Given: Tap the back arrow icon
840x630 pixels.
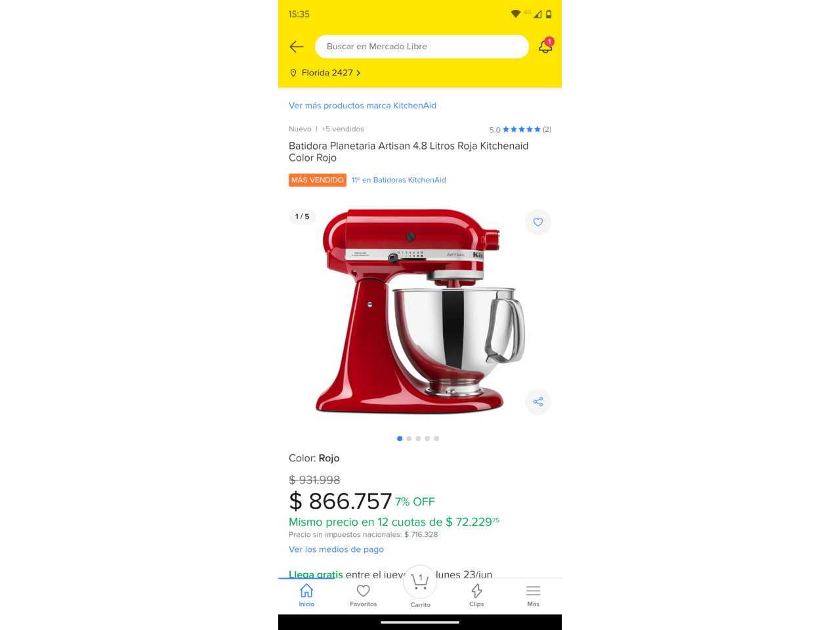Looking at the screenshot, I should click(297, 47).
